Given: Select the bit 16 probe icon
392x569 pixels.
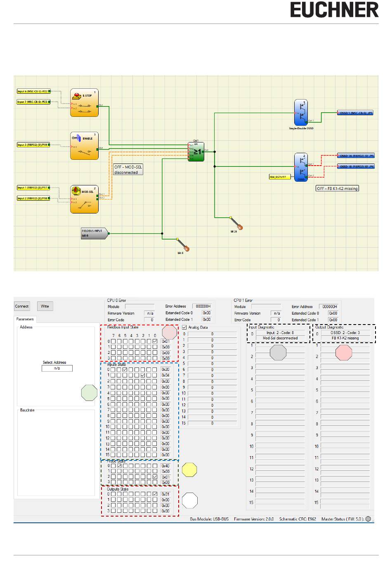Looking at the screenshot, I should [236, 223].
